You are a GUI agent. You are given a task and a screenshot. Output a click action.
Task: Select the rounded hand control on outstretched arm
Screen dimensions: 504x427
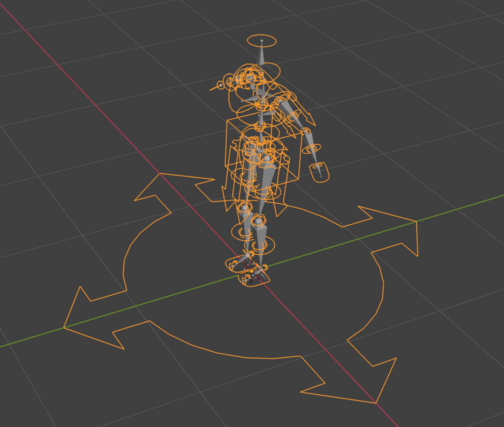coord(319,172)
